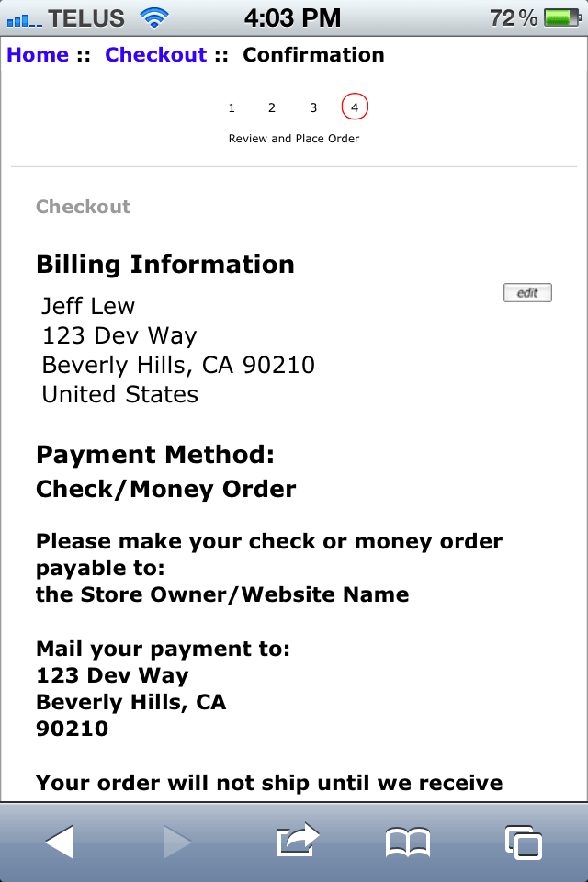Jump to checkout step 3
This screenshot has width=588, height=882.
point(313,108)
